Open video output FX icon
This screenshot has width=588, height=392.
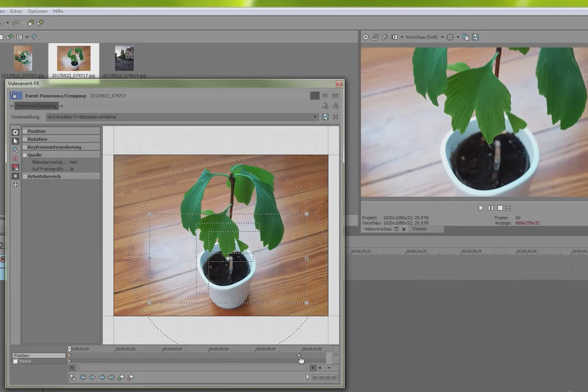(x=385, y=37)
